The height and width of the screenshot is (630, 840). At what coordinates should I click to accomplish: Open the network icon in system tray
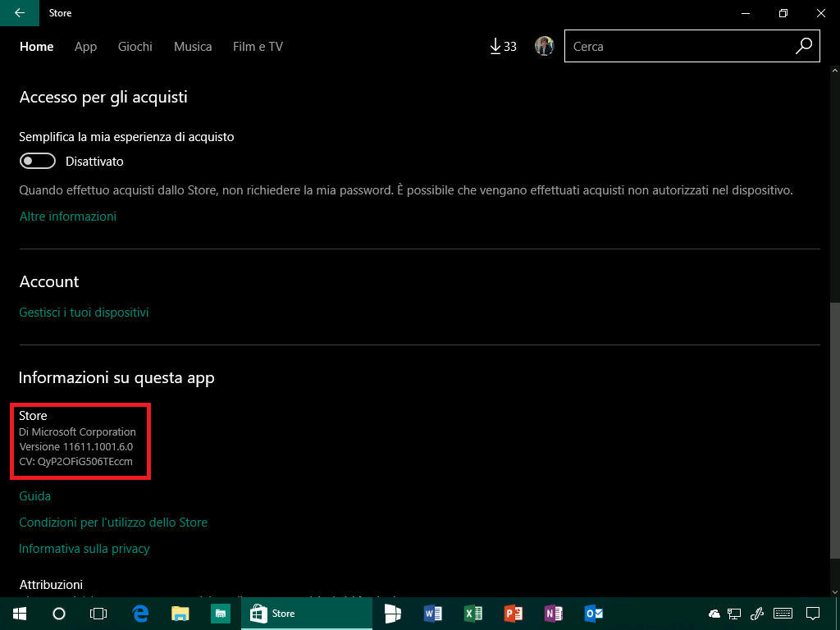tap(734, 614)
